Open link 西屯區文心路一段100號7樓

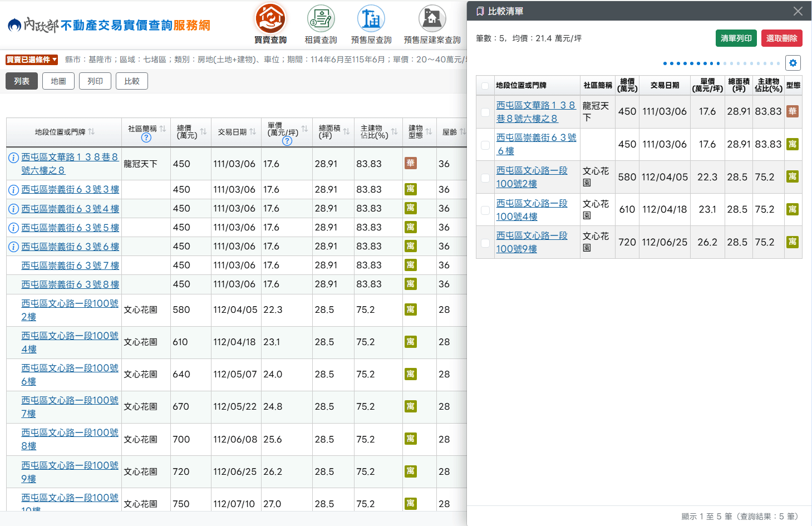(x=70, y=407)
